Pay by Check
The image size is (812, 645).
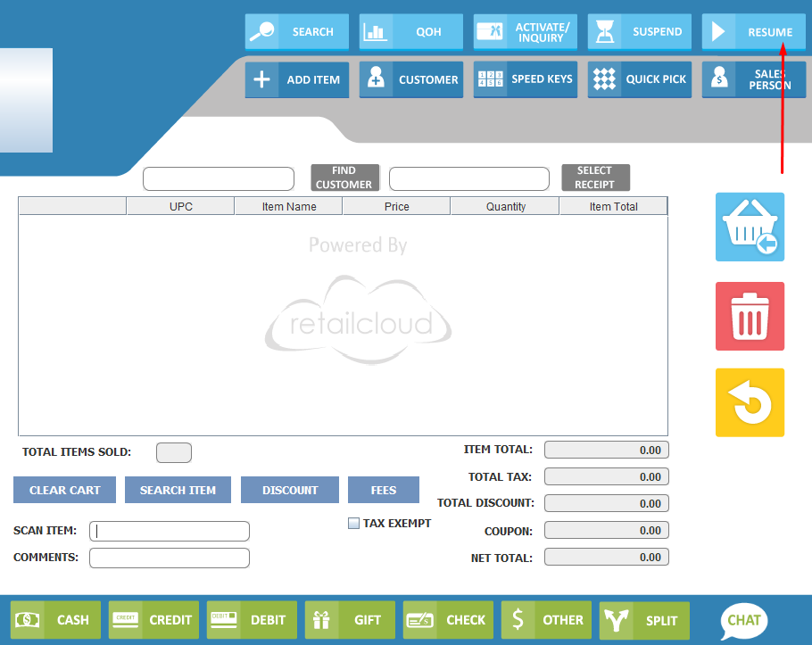pos(448,620)
